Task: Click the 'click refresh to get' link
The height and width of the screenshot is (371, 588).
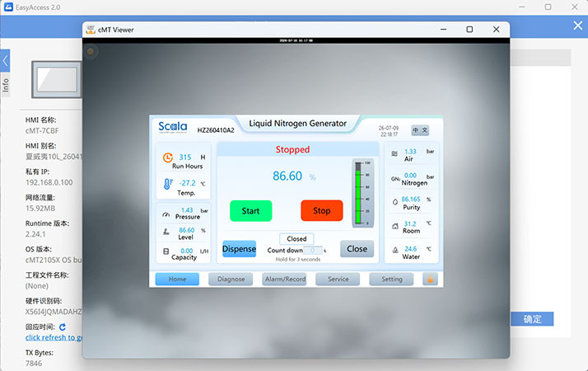Action: click(54, 337)
